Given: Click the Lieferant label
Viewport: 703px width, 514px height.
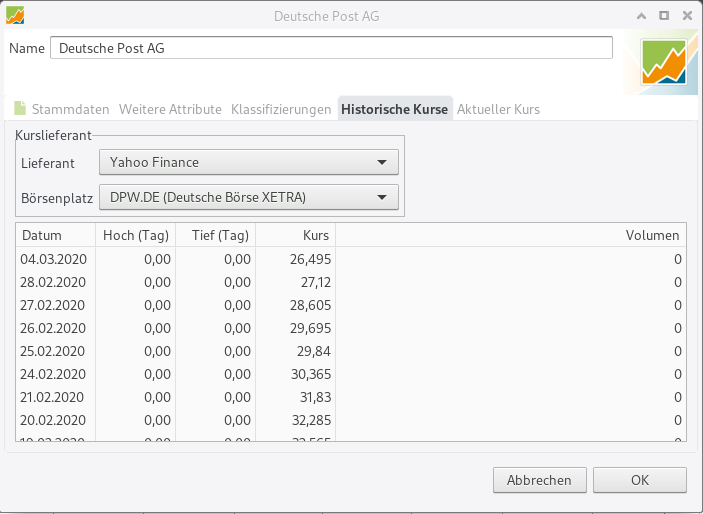Looking at the screenshot, I should (48, 163).
